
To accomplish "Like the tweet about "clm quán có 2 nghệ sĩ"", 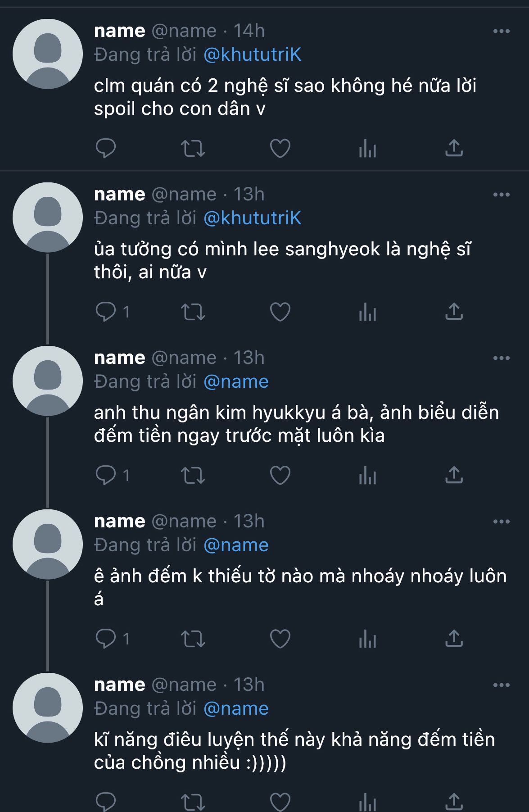I will (280, 148).
